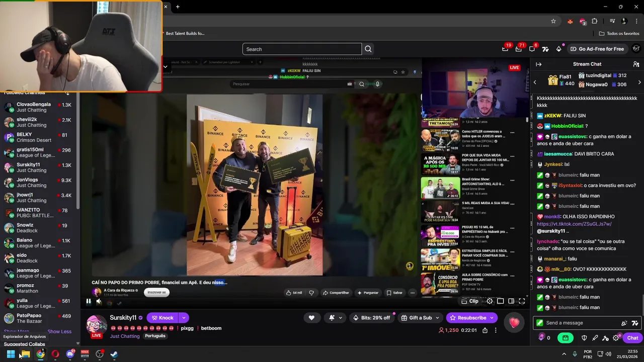This screenshot has height=362, width=644.
Task: Send message with purple Chat button
Action: click(x=632, y=338)
